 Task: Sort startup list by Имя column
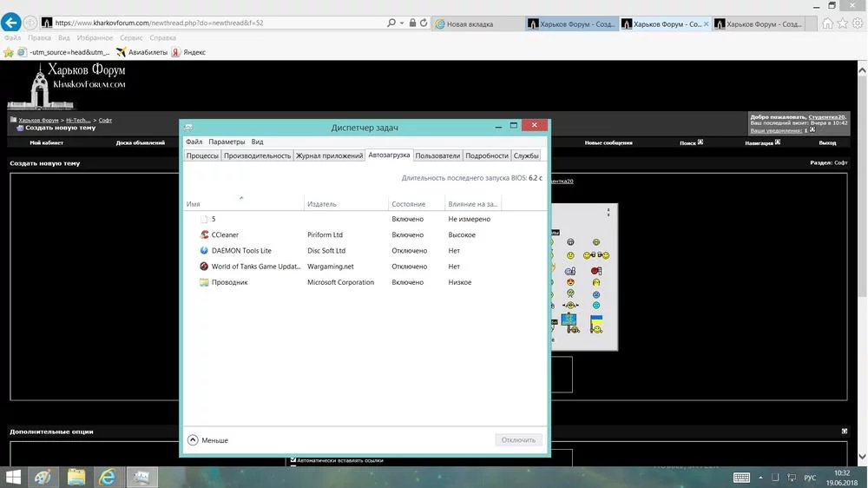pyautogui.click(x=244, y=204)
